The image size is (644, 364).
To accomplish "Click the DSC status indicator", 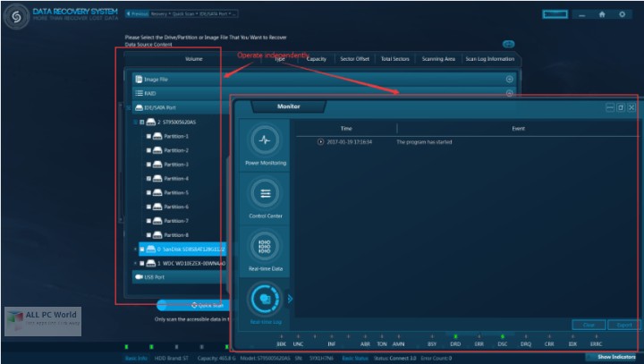I will [503, 342].
